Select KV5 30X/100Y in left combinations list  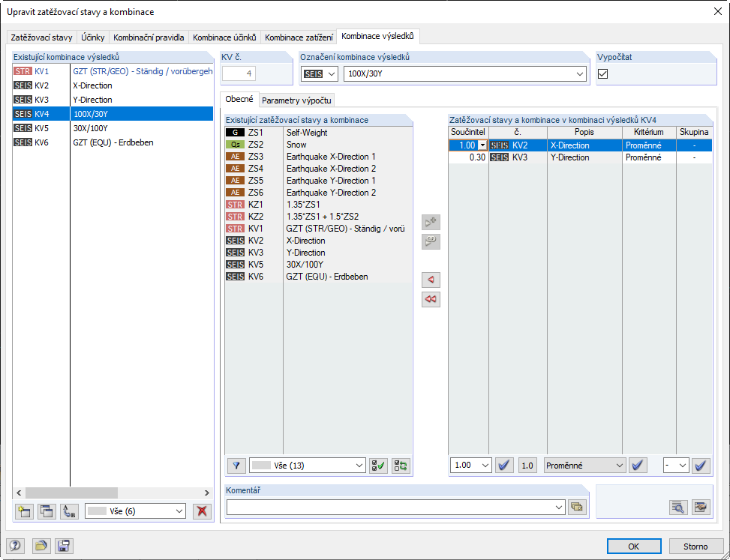click(113, 128)
